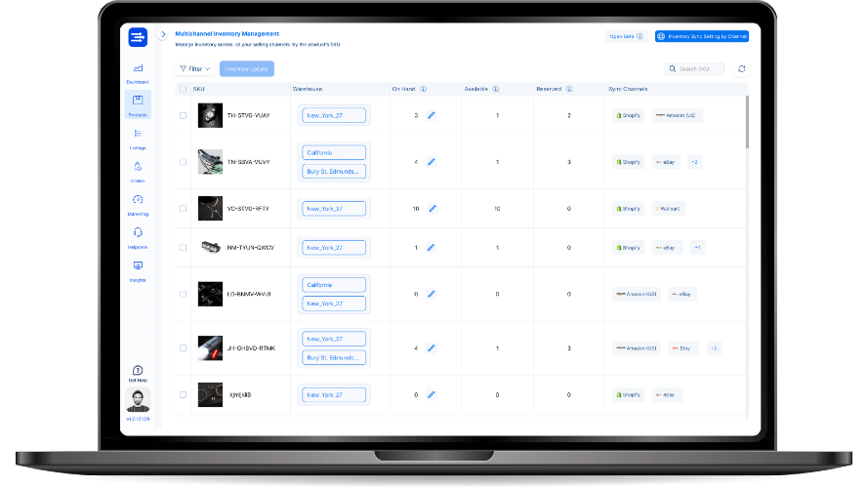Tick checkbox for row NM-TYUN-QWCV
This screenshot has width=868, height=488.
tap(184, 248)
